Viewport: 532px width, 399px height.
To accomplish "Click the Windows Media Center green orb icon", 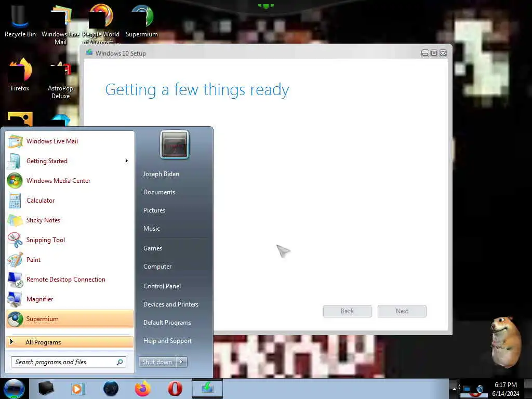I will (x=15, y=180).
